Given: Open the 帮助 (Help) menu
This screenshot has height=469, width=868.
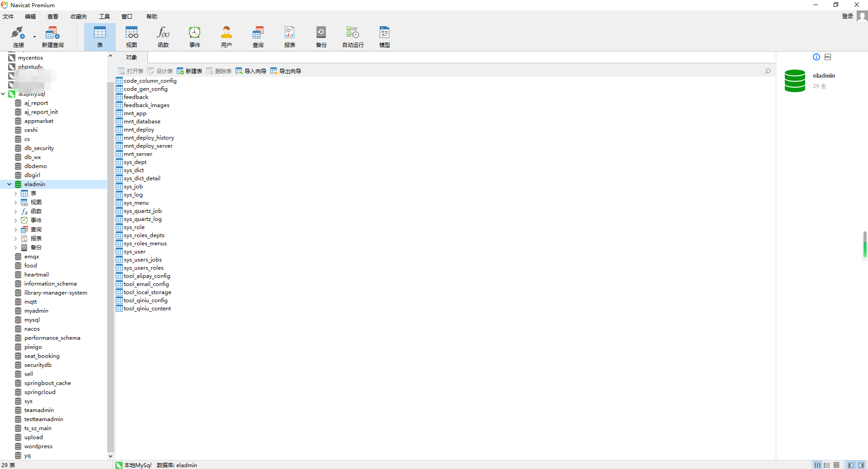Looking at the screenshot, I should [x=152, y=17].
